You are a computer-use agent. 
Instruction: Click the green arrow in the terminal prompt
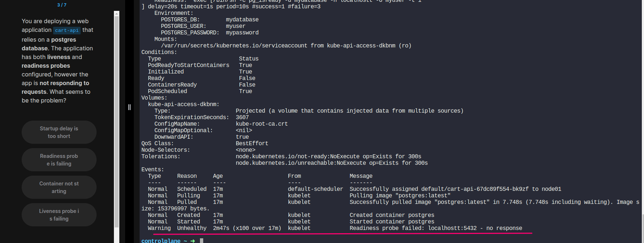[x=193, y=241]
